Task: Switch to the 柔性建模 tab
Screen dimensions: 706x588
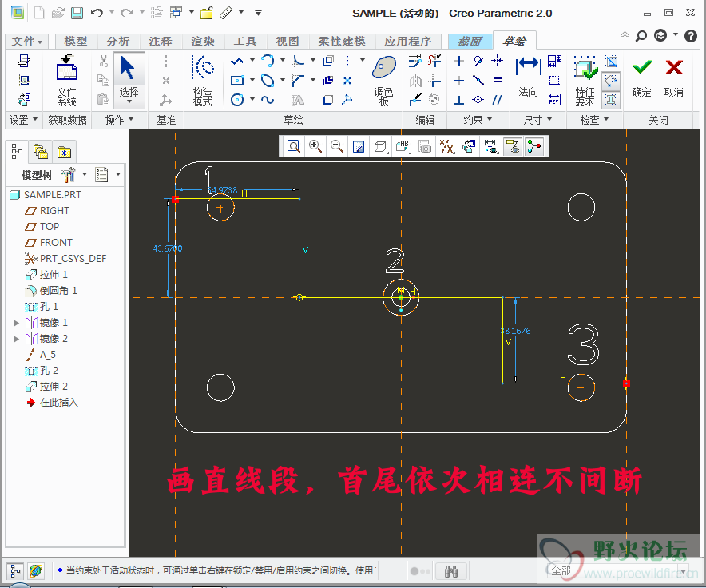Action: click(x=342, y=42)
